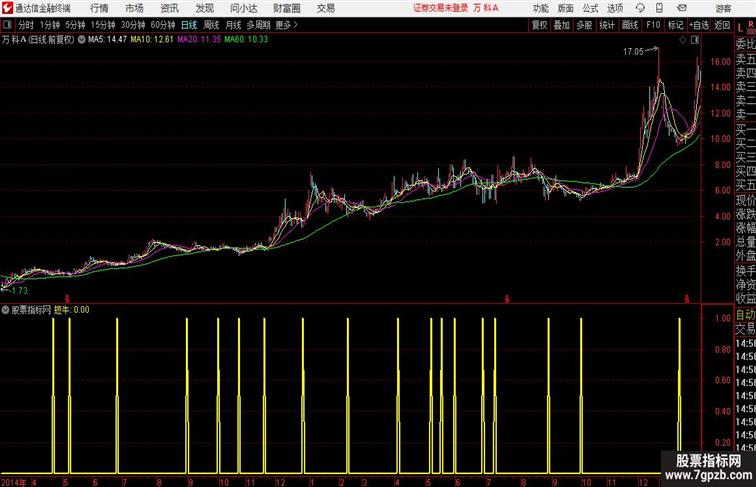
Task: Open the mobile phone icon
Action: [x=659, y=8]
